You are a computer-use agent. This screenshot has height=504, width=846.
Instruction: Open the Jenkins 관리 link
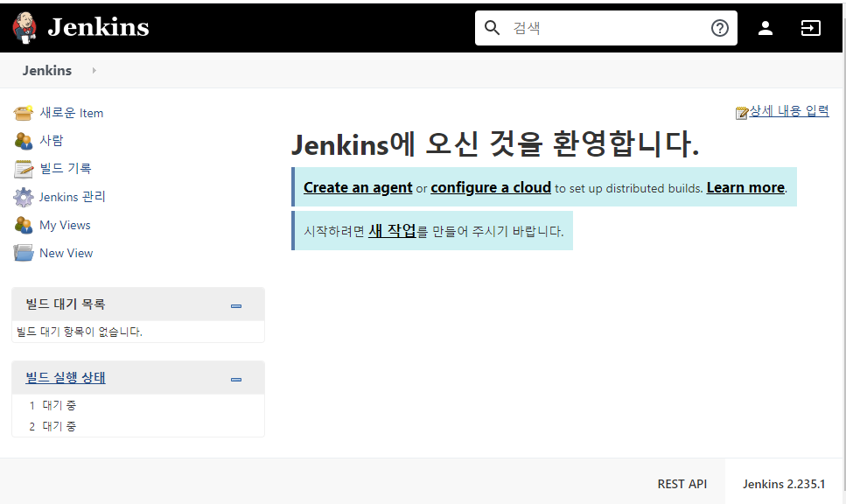(x=73, y=196)
